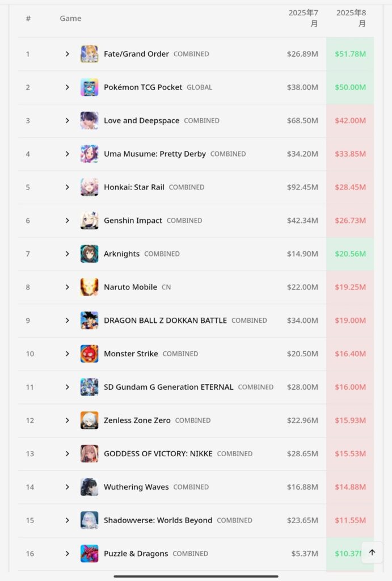The width and height of the screenshot is (392, 581).
Task: Click the Naruto Mobile game icon
Action: pyautogui.click(x=89, y=287)
